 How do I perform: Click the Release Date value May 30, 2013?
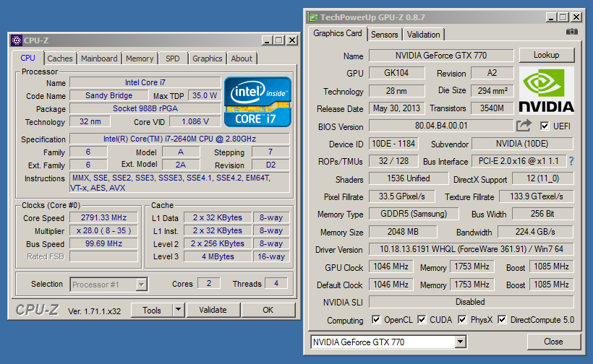(x=397, y=108)
